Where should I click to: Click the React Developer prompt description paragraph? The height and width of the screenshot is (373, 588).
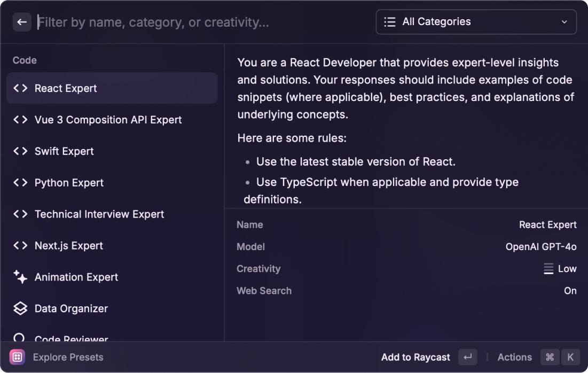[x=406, y=89]
